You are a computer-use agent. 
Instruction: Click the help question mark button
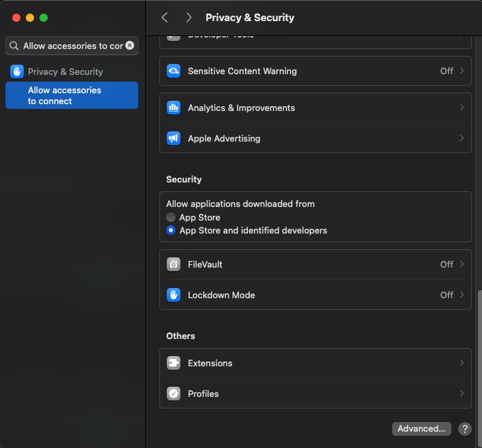point(465,429)
